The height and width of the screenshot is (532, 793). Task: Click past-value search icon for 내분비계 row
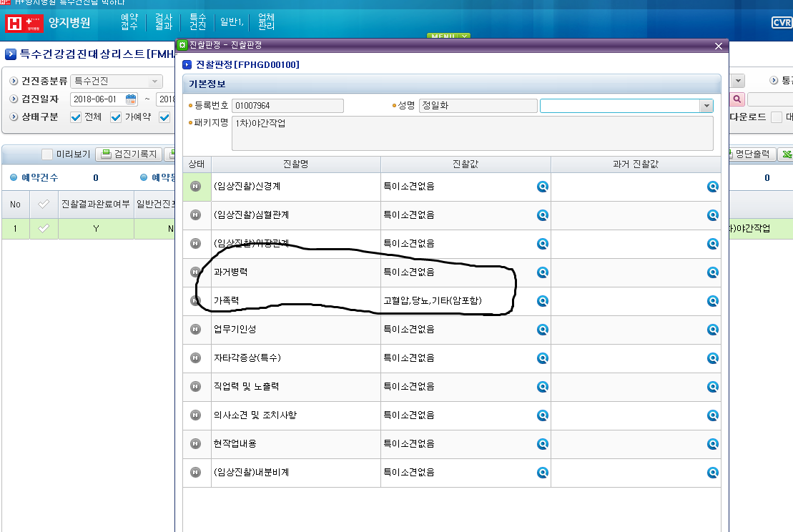(x=713, y=473)
